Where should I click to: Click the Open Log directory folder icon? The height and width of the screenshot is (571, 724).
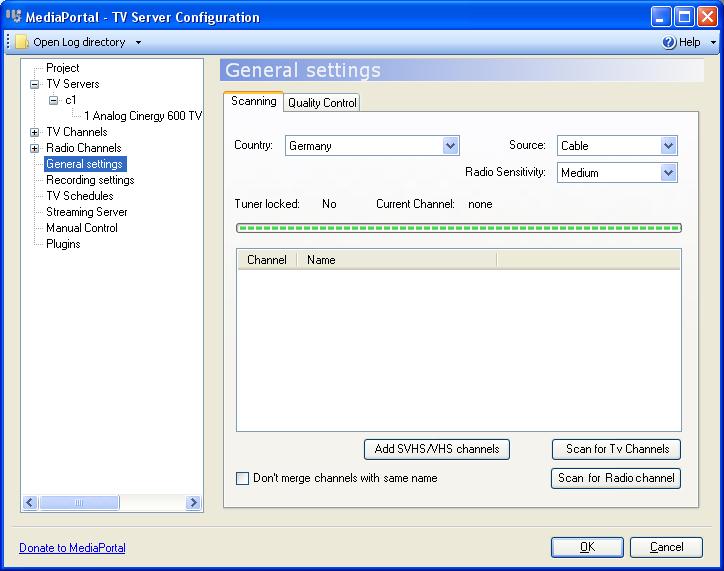[x=22, y=42]
